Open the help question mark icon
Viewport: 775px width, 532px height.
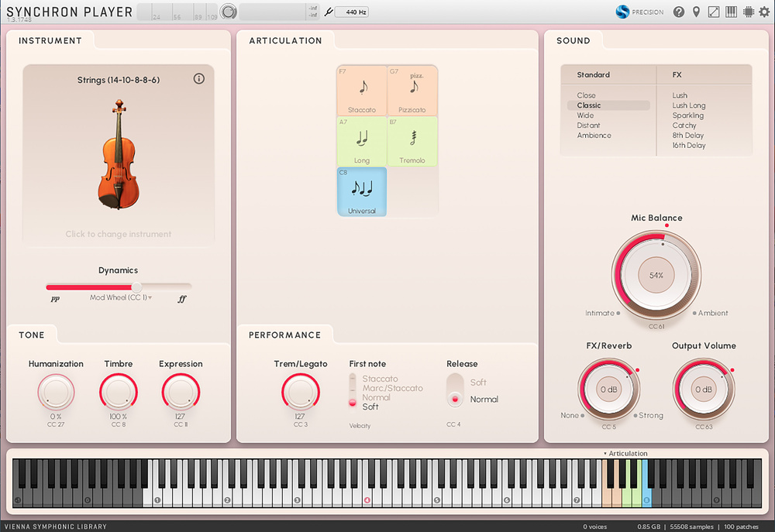tap(679, 12)
